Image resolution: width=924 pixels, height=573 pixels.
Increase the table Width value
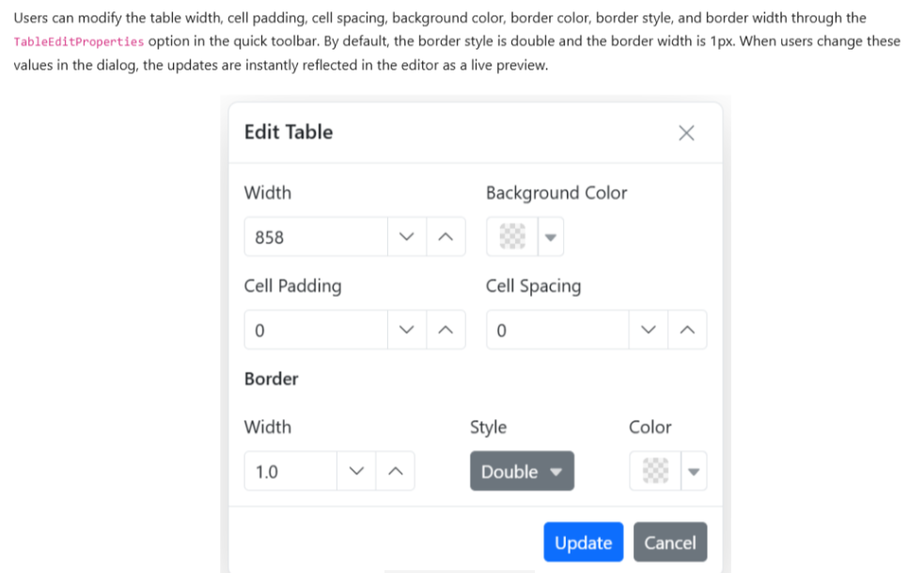pos(446,238)
